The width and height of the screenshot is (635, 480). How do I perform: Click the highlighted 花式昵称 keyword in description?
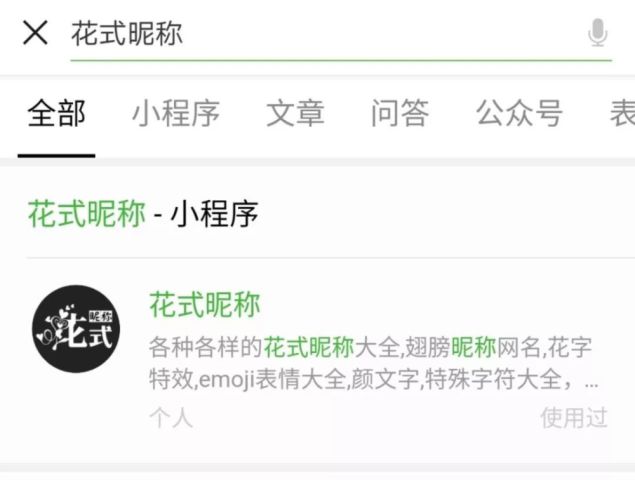[x=309, y=348]
